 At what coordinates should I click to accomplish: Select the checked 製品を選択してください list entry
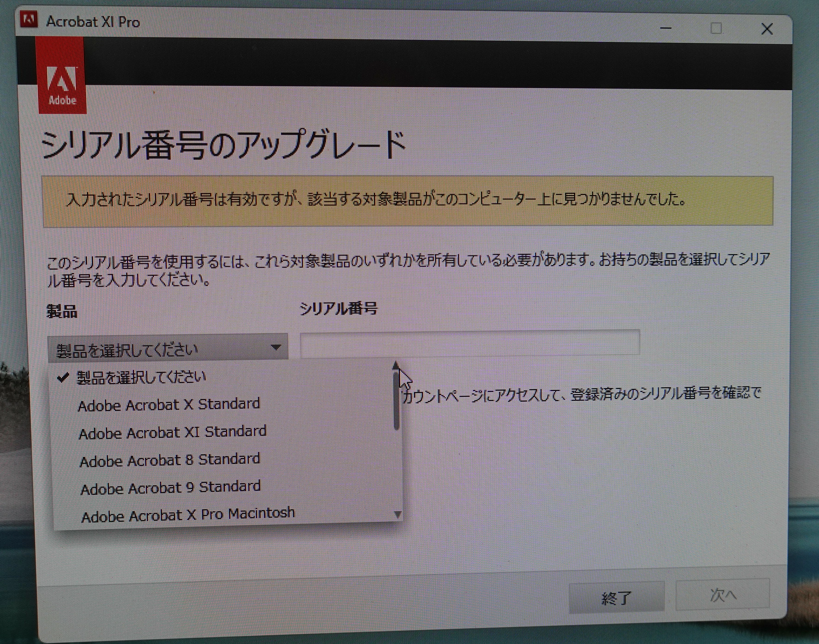click(x=141, y=377)
